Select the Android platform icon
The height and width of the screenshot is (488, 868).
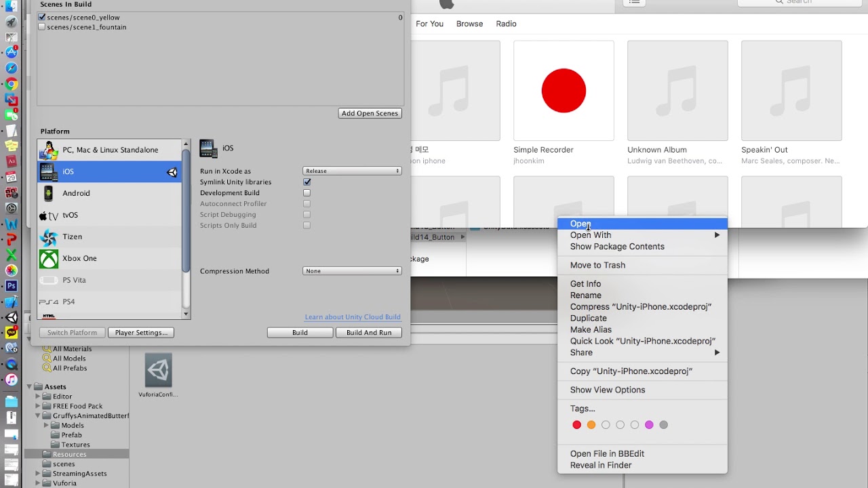tap(49, 193)
